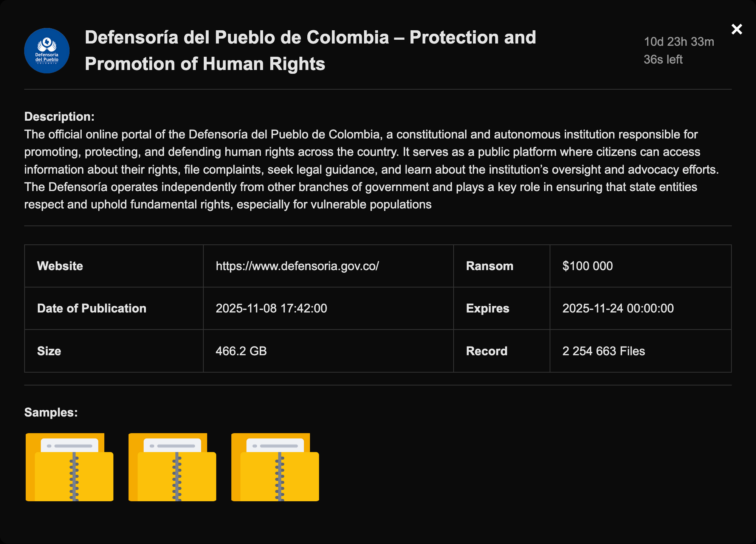Click the Expires label cell
756x544 pixels.
488,308
